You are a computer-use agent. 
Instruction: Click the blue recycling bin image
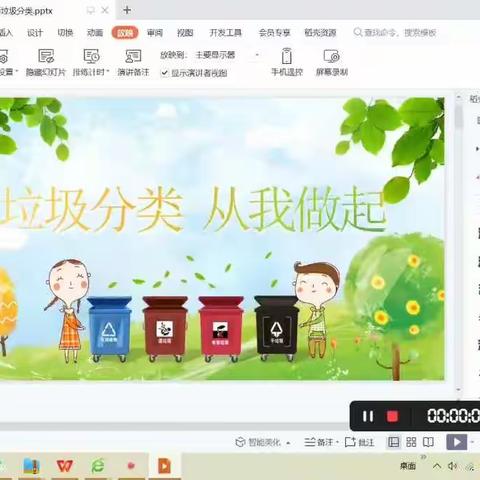[x=109, y=329]
